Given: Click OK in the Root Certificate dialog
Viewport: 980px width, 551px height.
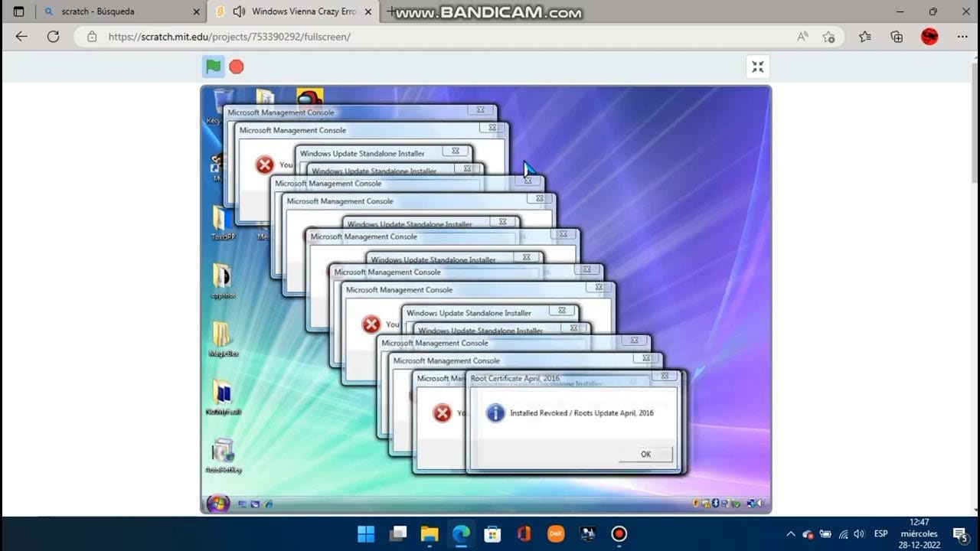Looking at the screenshot, I should (645, 454).
